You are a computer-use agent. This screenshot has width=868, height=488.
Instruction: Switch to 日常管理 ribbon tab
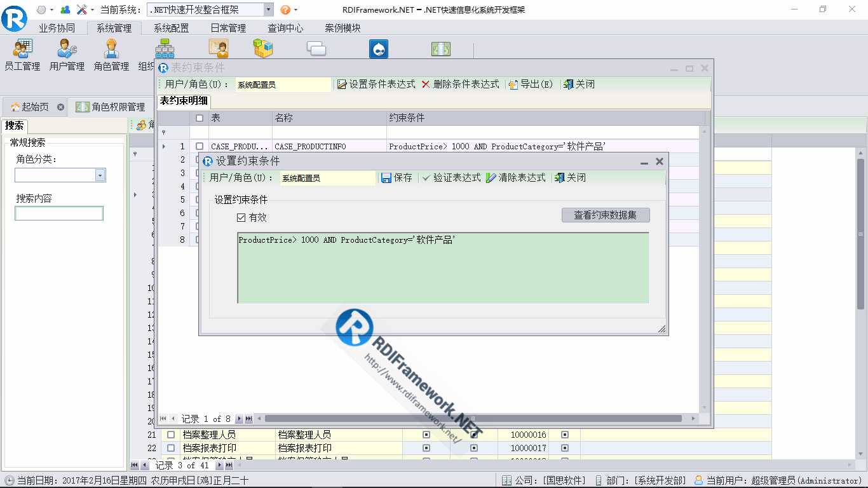pyautogui.click(x=228, y=28)
